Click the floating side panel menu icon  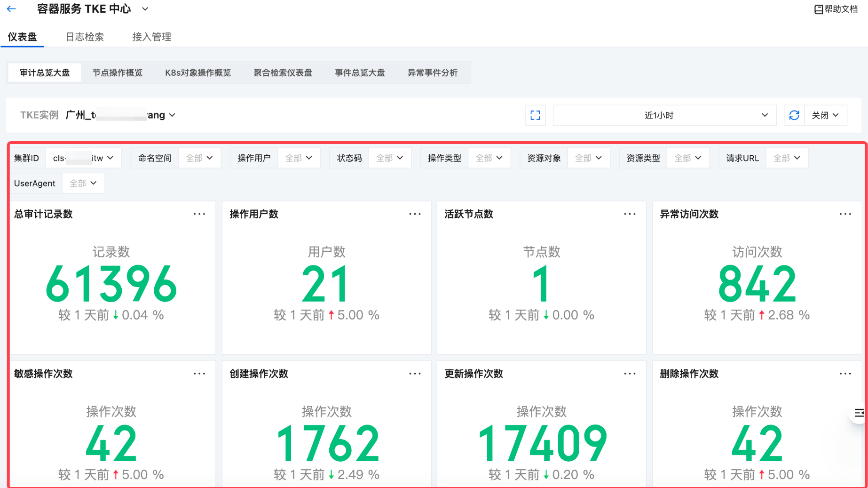(859, 413)
